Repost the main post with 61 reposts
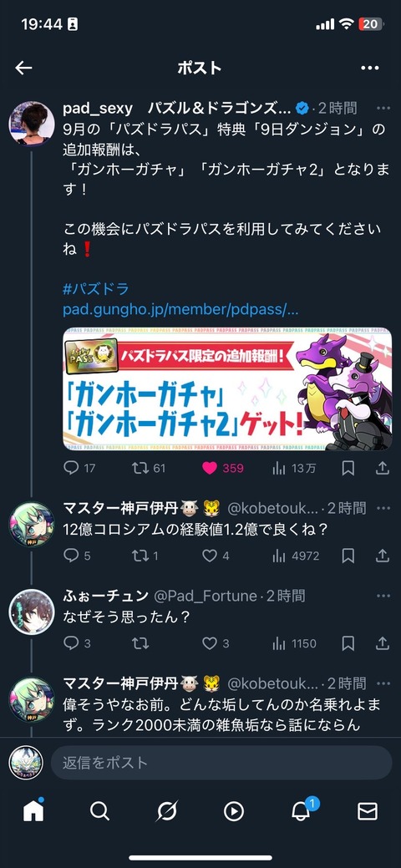The image size is (401, 868). [140, 469]
